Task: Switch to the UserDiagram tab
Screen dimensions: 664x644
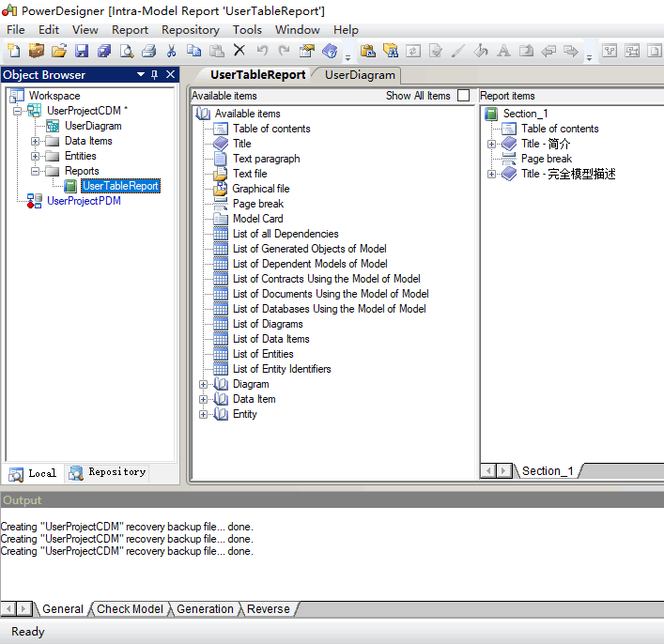Action: (360, 75)
